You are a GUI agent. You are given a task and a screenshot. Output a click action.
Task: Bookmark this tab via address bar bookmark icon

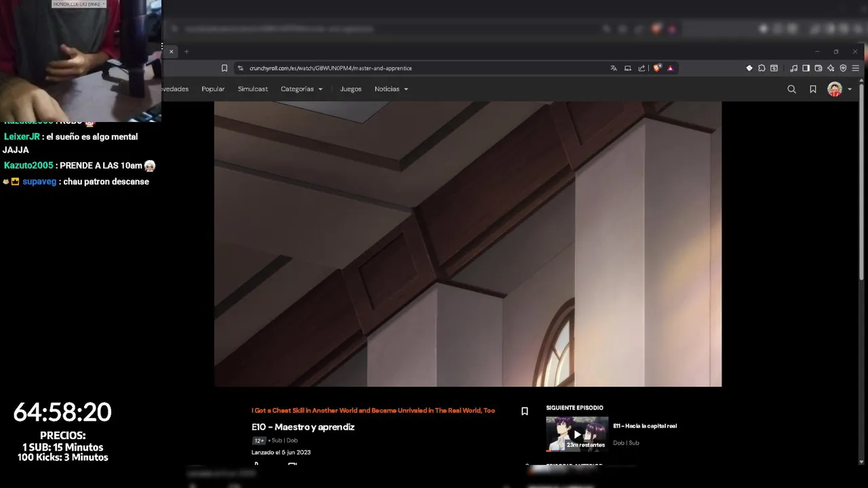(224, 68)
